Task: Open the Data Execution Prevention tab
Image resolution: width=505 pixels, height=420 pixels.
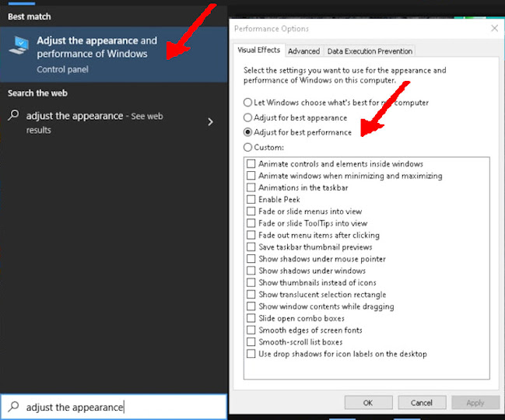Action: click(x=370, y=51)
